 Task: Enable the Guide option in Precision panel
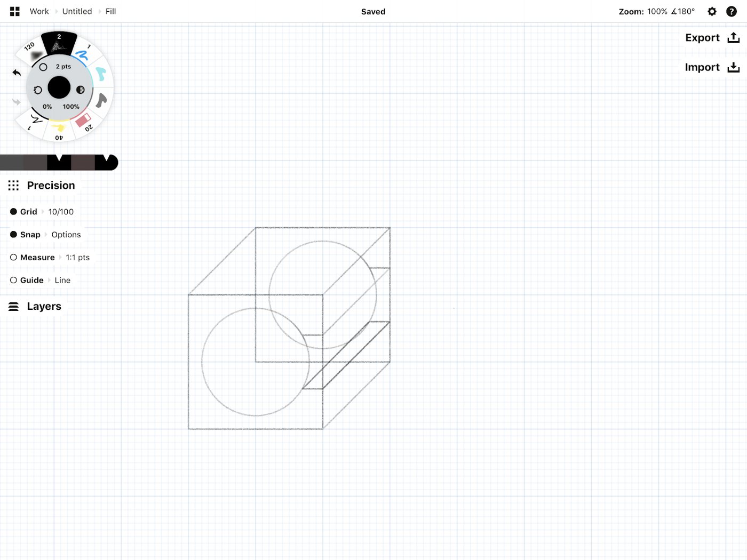[x=13, y=280]
